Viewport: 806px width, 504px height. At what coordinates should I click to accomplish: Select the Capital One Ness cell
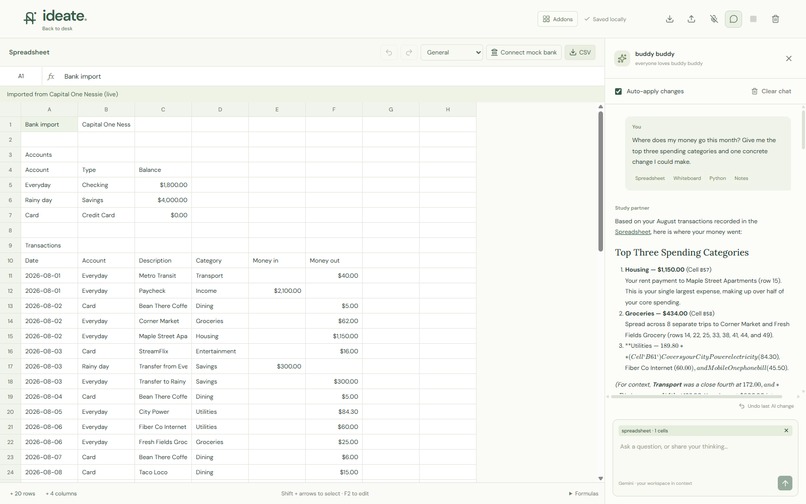point(106,124)
